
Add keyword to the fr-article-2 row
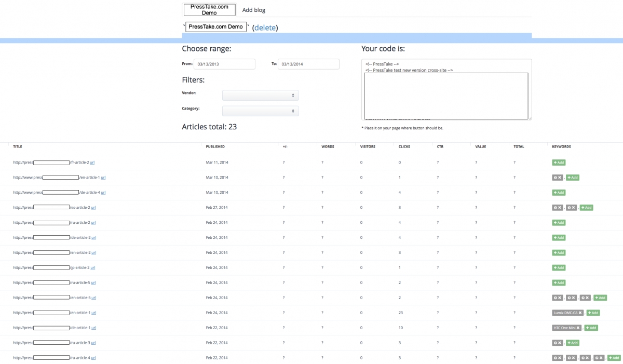pos(559,163)
